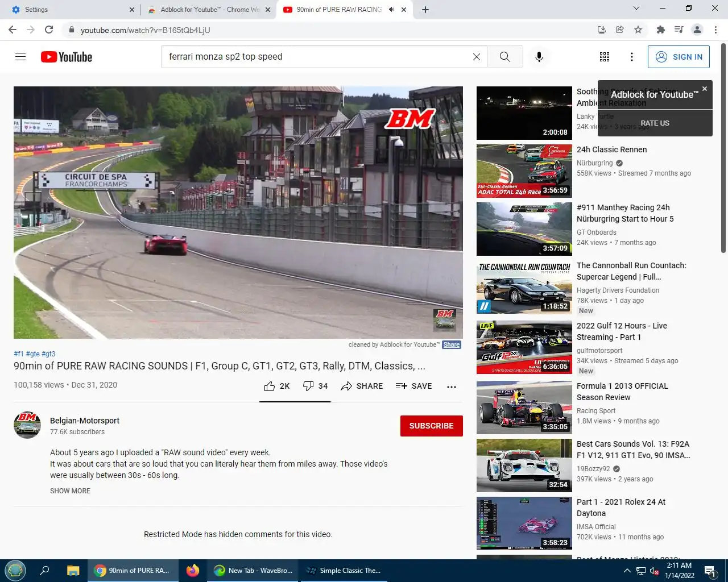Click the page vertical scrollbar
This screenshot has height=582, width=728.
point(723,148)
